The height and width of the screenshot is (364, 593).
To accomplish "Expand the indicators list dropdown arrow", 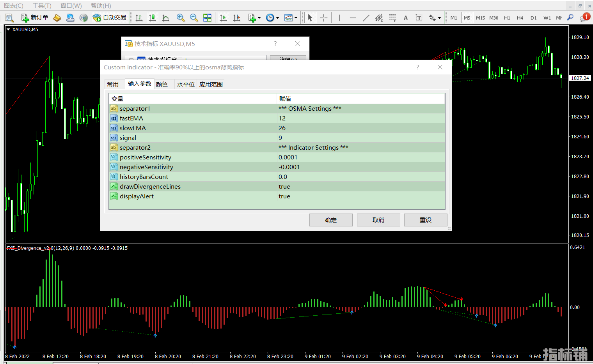I will pyautogui.click(x=259, y=18).
